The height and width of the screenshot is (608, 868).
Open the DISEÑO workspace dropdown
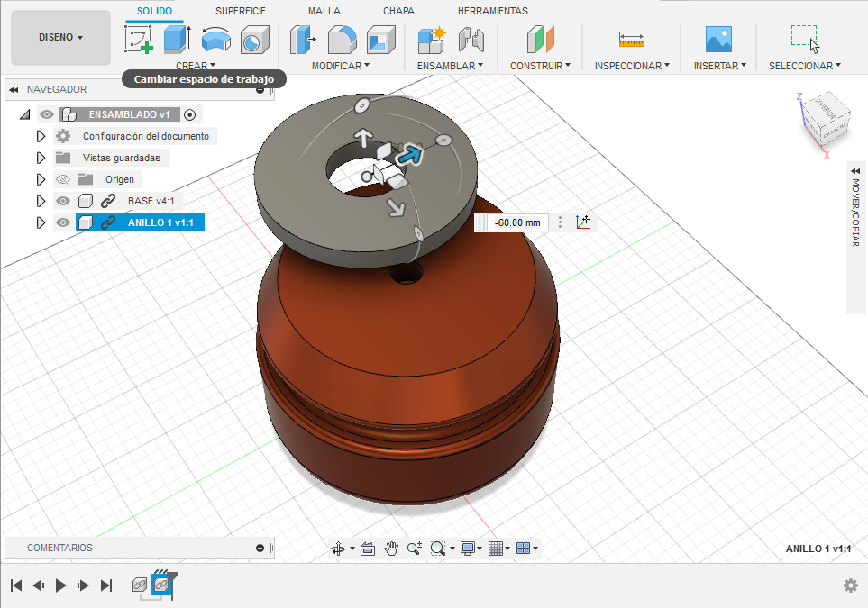point(61,37)
